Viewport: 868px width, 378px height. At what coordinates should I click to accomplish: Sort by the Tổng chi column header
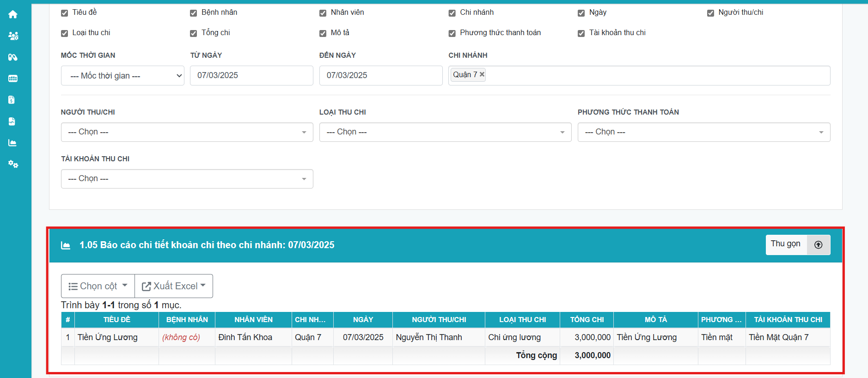(587, 320)
